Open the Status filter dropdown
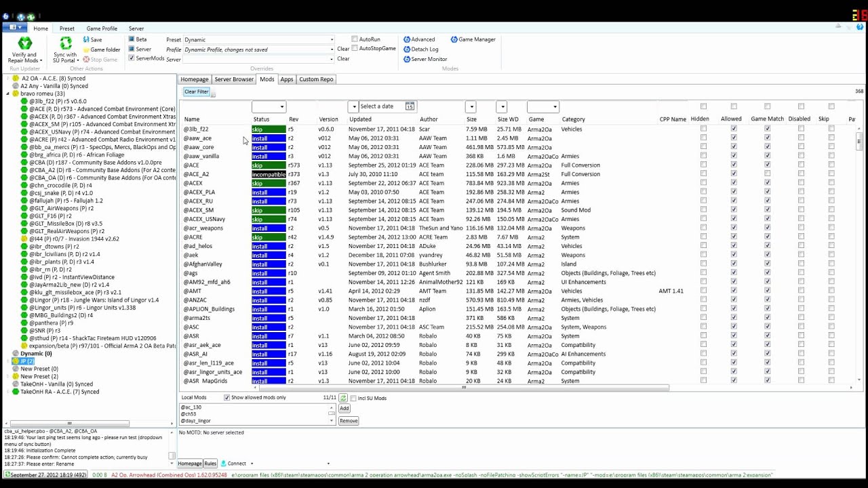868x488 pixels. [x=269, y=106]
